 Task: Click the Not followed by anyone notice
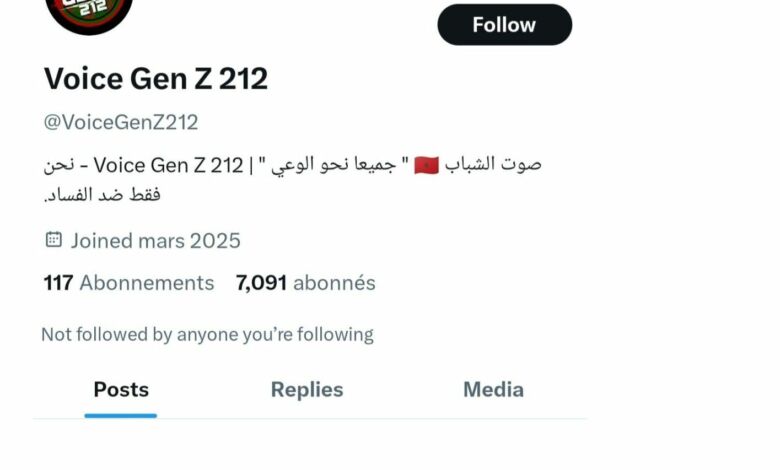pyautogui.click(x=207, y=335)
